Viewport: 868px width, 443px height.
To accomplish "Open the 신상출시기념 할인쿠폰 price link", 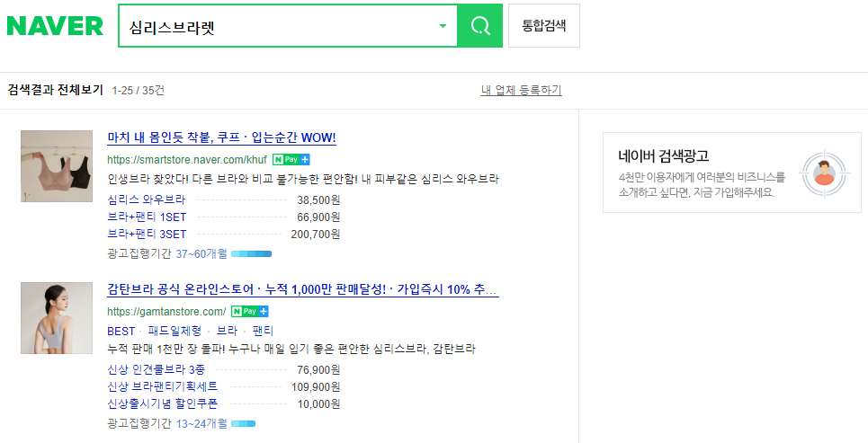I will [x=162, y=403].
